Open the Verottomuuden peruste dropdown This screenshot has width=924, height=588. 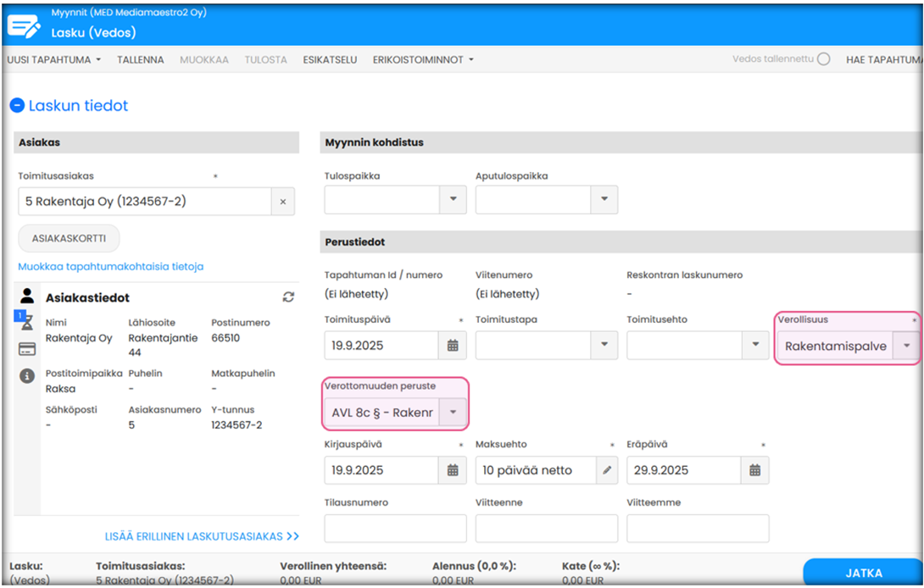click(x=453, y=413)
